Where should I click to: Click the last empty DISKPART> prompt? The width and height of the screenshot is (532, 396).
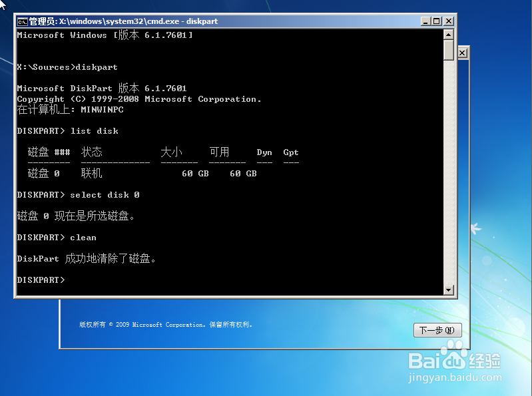41,280
